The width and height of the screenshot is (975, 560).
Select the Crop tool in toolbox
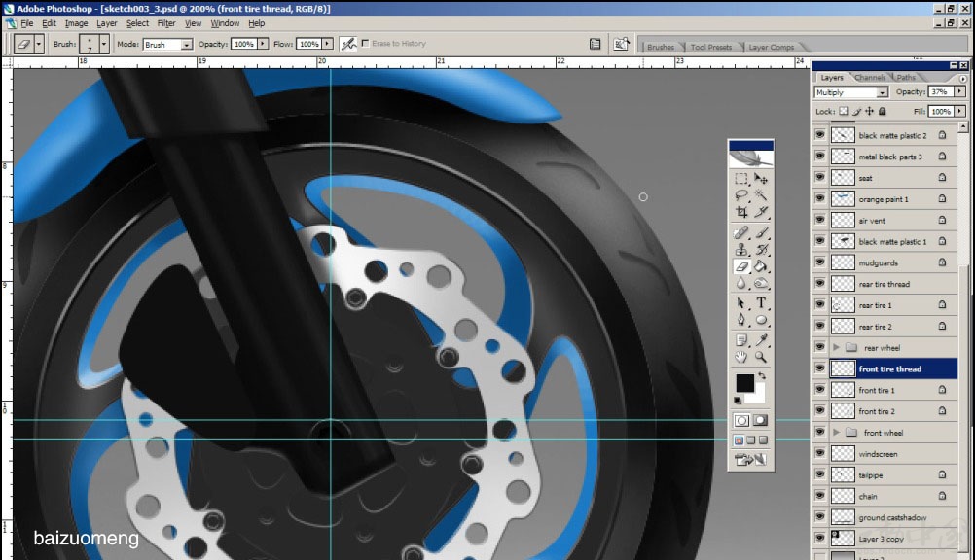(741, 213)
